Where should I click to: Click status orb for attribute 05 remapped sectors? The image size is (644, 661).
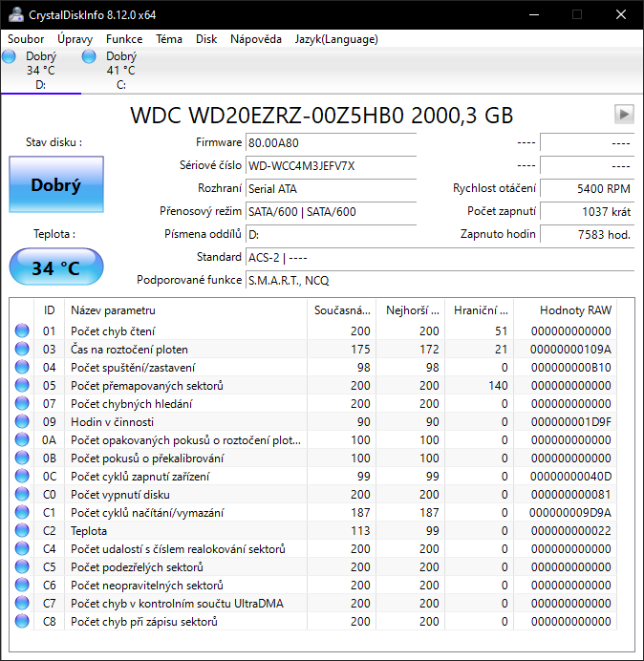(x=22, y=386)
